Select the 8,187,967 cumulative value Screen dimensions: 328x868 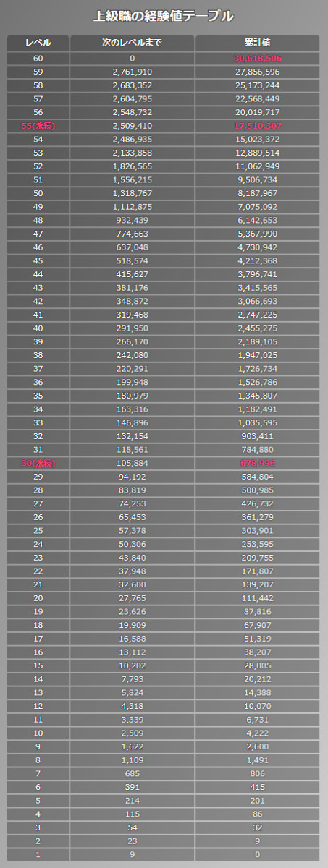point(258,193)
